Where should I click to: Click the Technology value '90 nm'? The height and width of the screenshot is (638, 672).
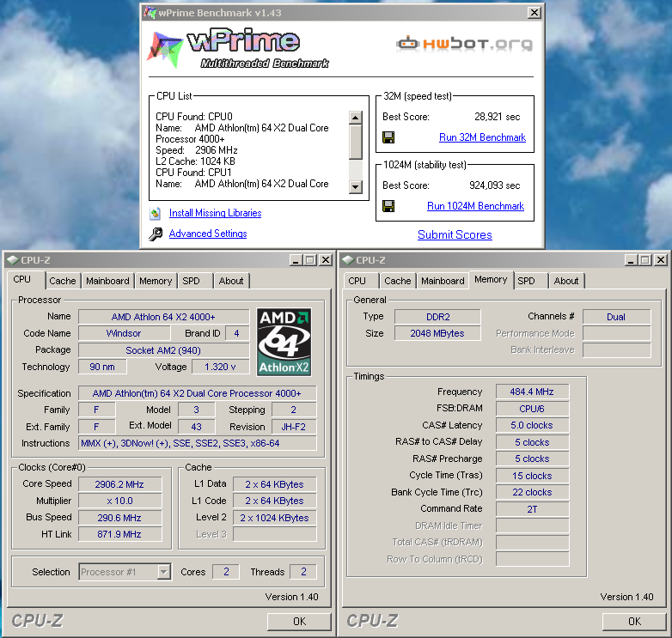pyautogui.click(x=102, y=367)
